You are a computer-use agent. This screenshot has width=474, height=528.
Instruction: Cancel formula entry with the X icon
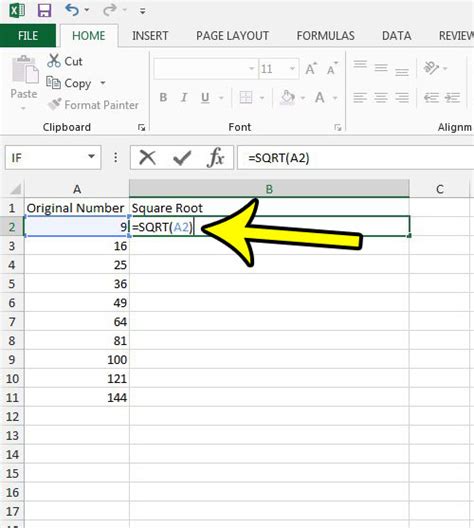point(147,157)
